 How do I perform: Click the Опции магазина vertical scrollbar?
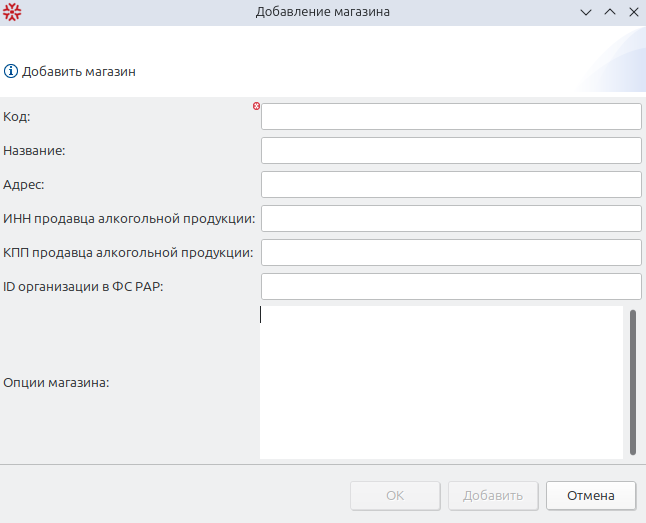click(633, 382)
